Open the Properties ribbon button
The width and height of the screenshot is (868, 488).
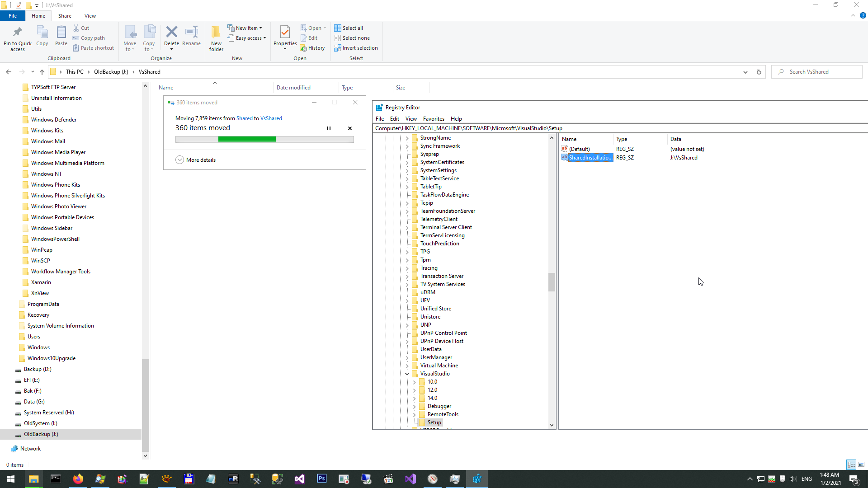tap(285, 33)
